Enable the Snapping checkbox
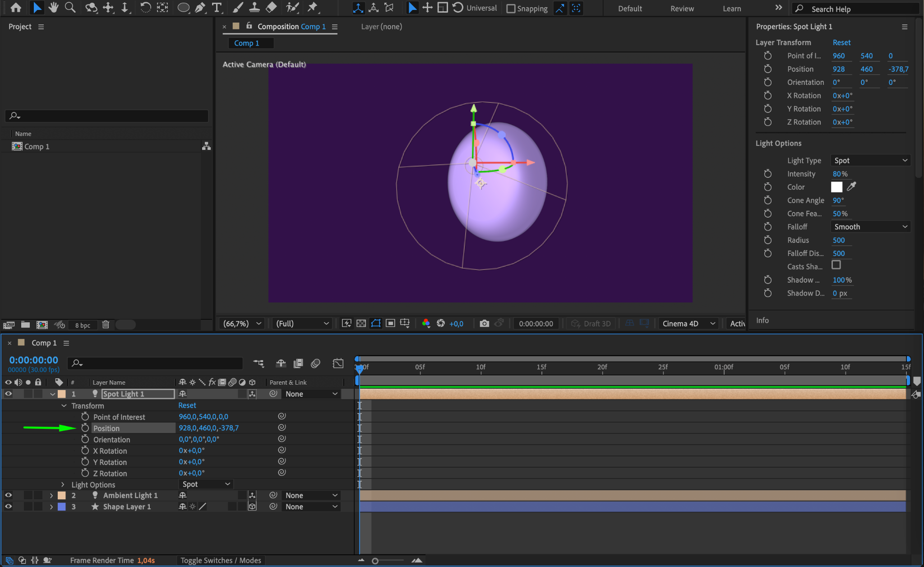This screenshot has width=924, height=567. pos(511,9)
